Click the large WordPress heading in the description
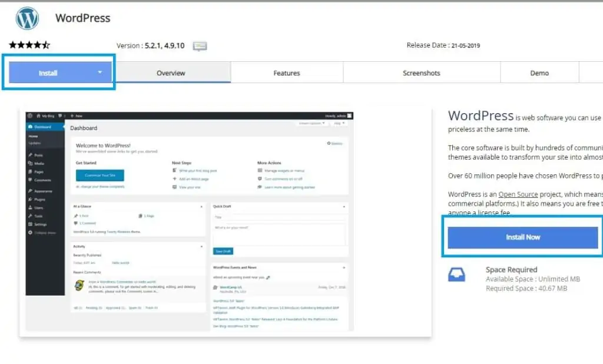Viewport: 603px width, 364px height. [x=481, y=115]
